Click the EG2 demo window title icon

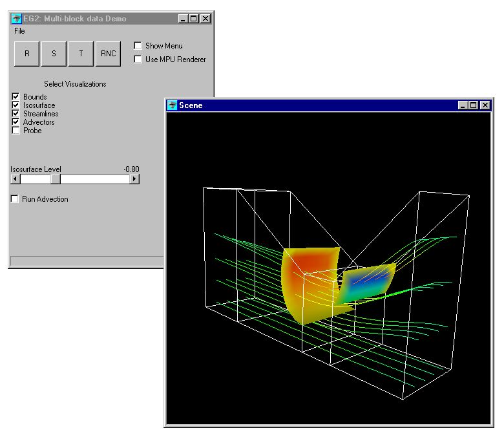pos(17,19)
